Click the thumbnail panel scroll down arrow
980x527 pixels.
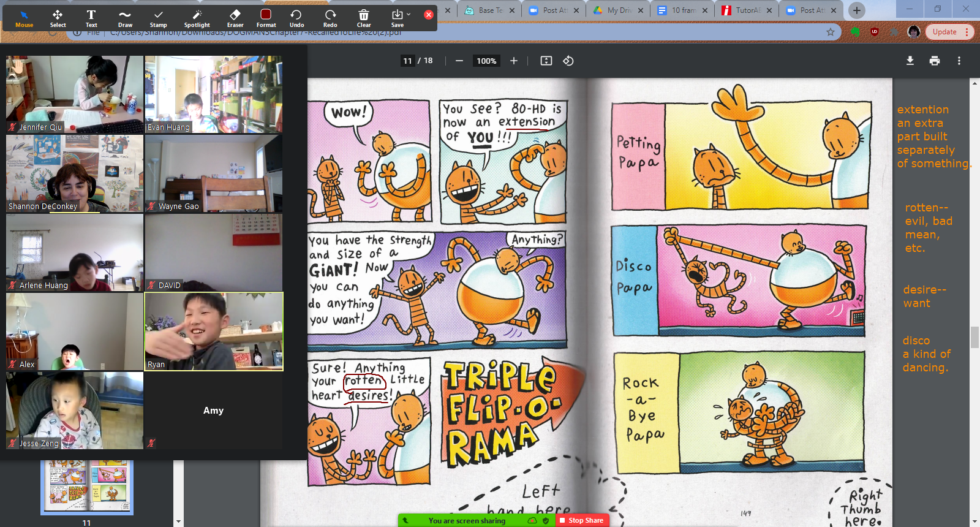pos(178,521)
